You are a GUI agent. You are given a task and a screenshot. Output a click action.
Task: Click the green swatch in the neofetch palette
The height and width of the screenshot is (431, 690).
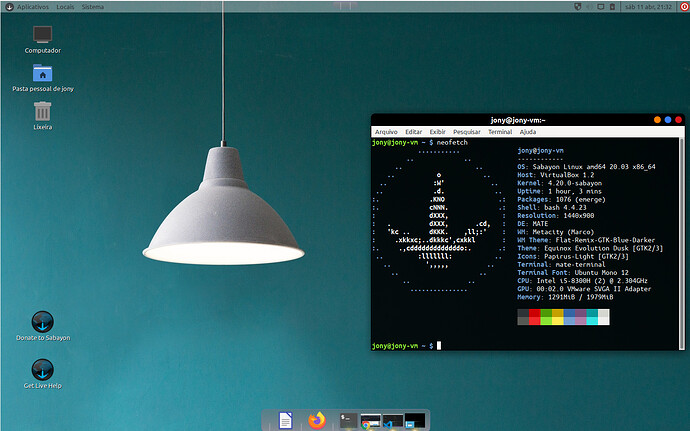pyautogui.click(x=546, y=317)
